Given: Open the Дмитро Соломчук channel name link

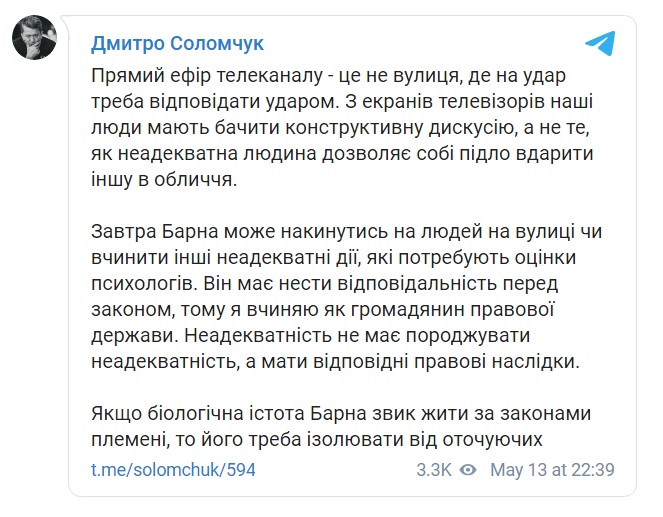Looking at the screenshot, I should click(x=178, y=43).
